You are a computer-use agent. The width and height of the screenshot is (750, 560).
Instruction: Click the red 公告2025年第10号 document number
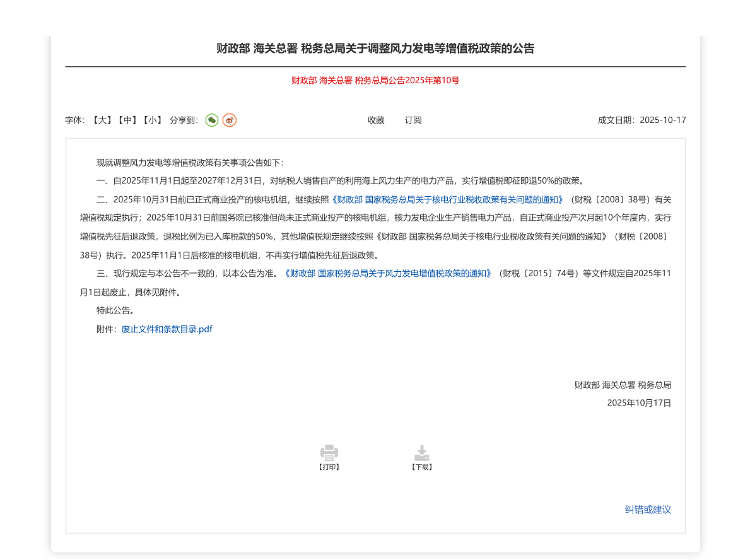pyautogui.click(x=375, y=80)
